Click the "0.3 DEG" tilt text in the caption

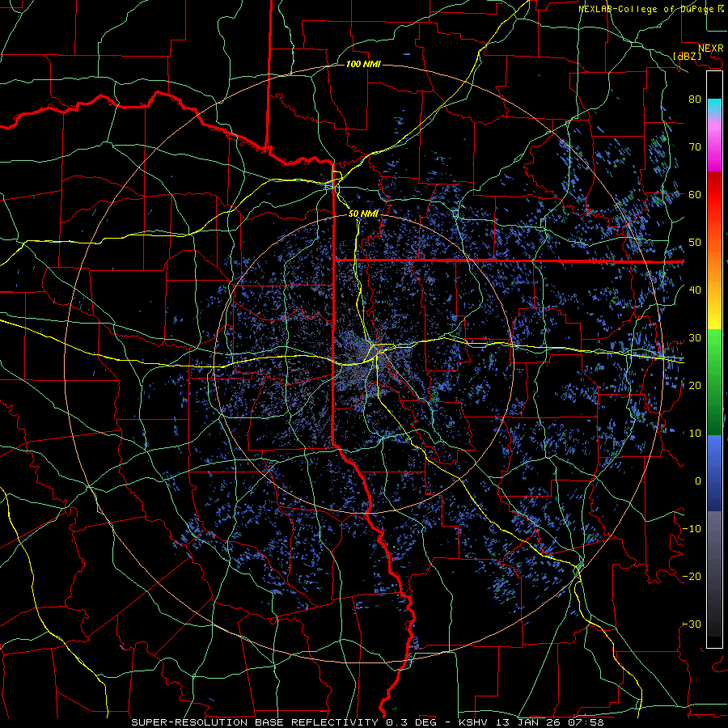[x=412, y=722]
